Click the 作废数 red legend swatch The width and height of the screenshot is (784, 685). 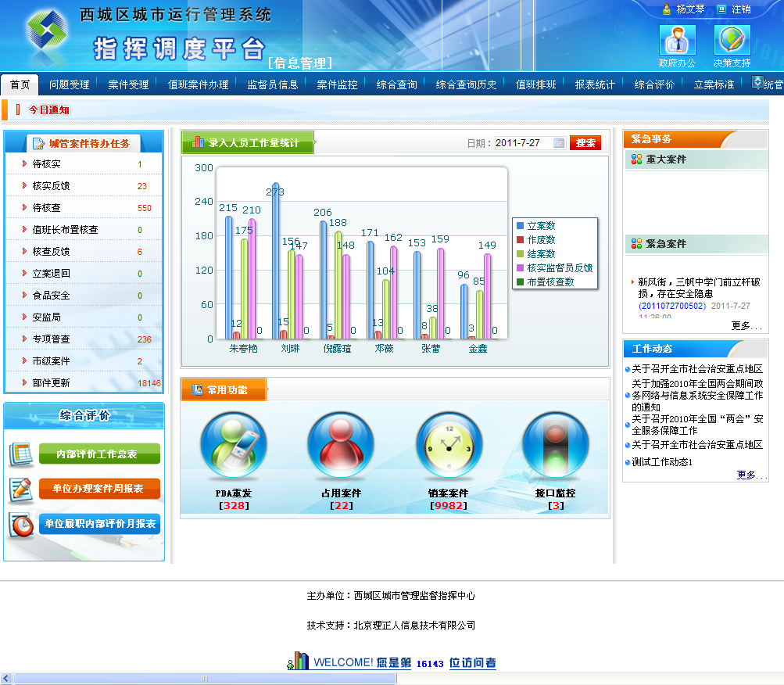pos(520,240)
